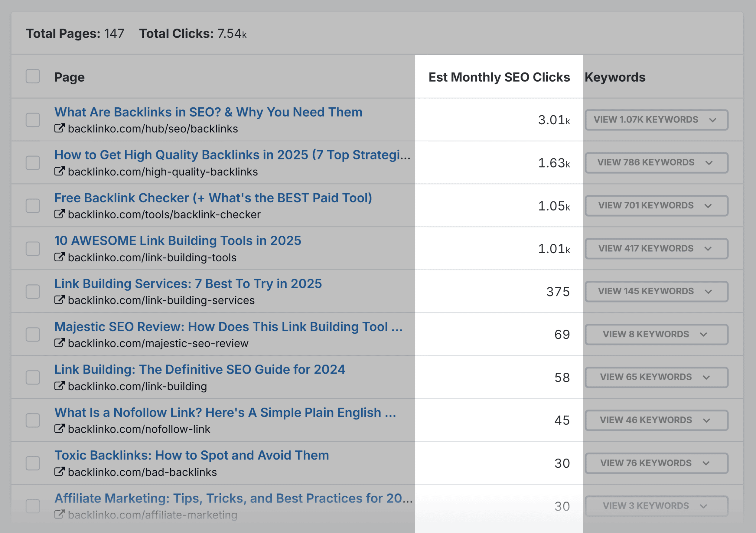756x533 pixels.
Task: Expand View 76 Keywords dropdown
Action: click(656, 463)
